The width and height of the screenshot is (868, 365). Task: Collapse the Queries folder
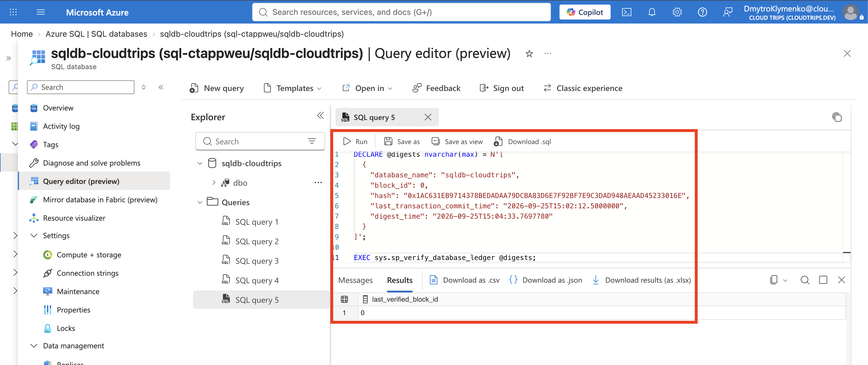pos(200,202)
